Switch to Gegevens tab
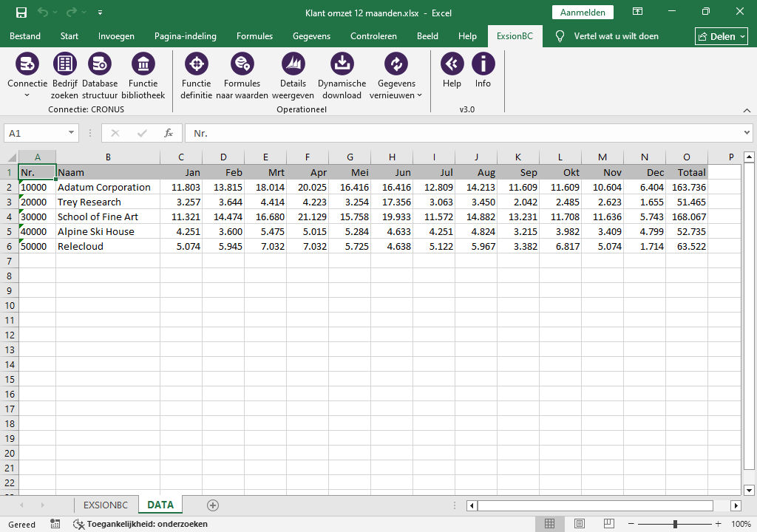Viewport: 757px width, 532px height. [x=311, y=36]
